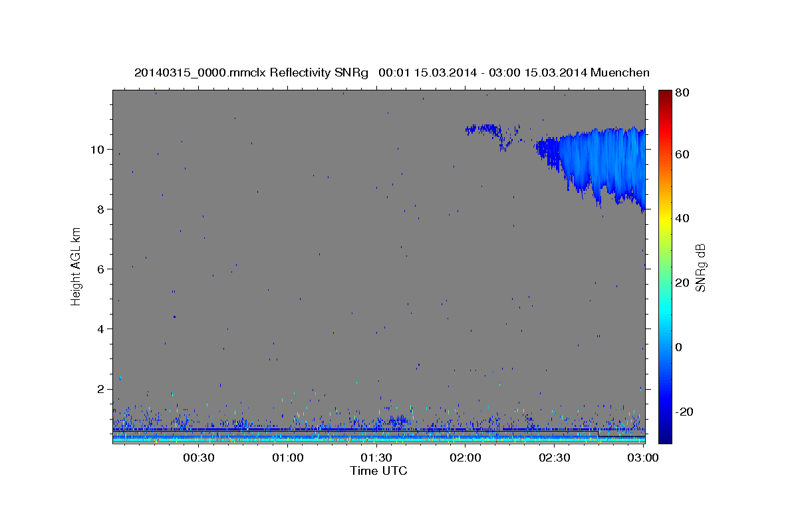
Task: Click the '02:00' time tick label
Action: click(x=466, y=458)
